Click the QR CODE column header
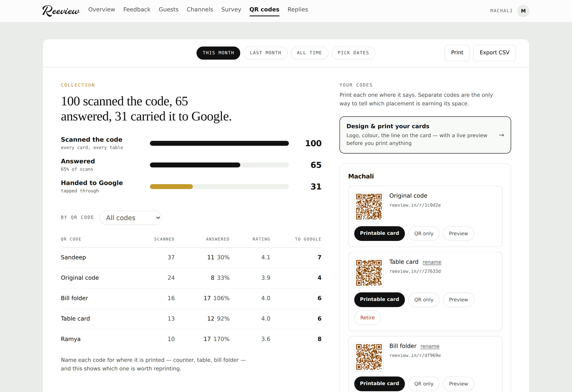572x392 pixels. [x=71, y=239]
